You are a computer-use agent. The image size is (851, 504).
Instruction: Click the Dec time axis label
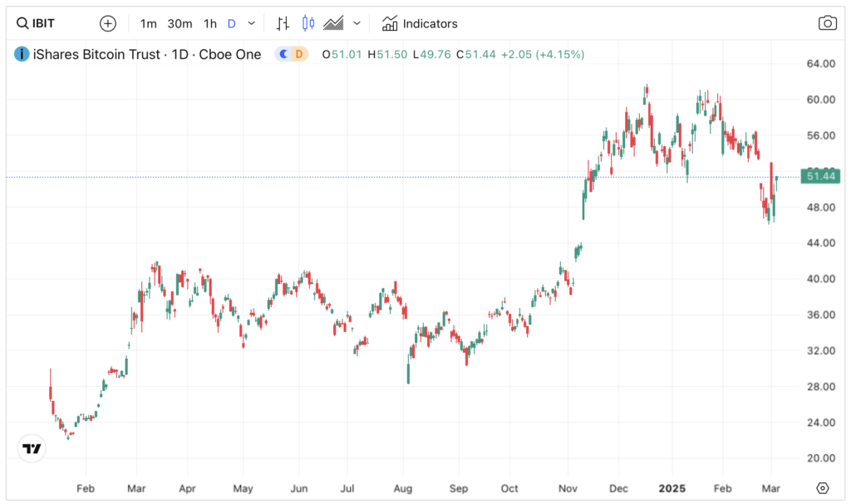click(618, 488)
